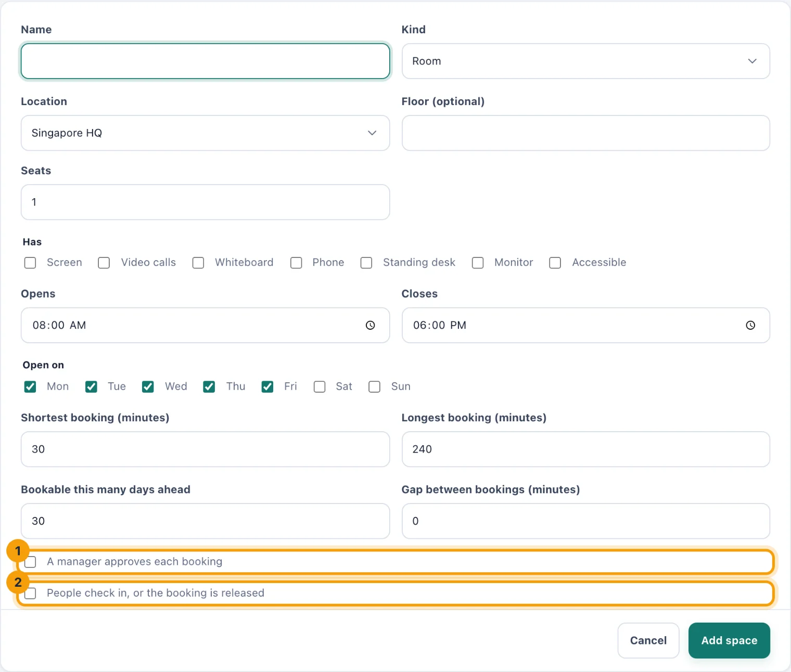The height and width of the screenshot is (672, 791).
Task: Focus the Name text field
Action: (206, 61)
